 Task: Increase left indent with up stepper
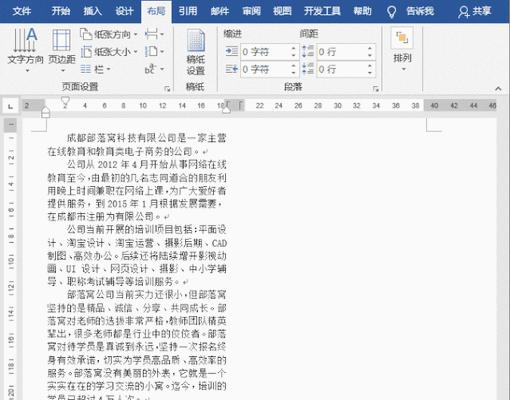(293, 48)
